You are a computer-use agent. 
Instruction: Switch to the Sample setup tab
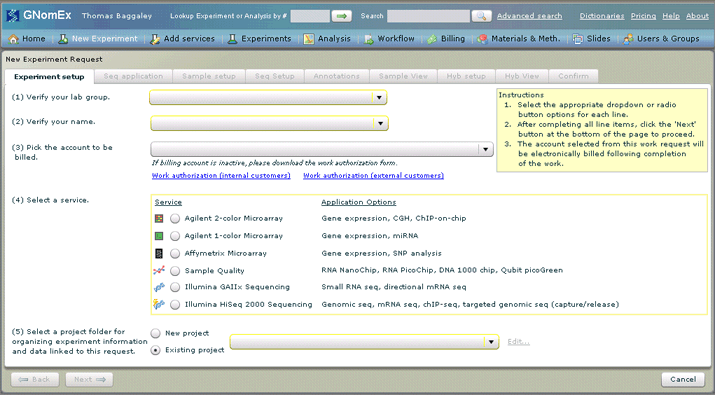[x=209, y=76]
